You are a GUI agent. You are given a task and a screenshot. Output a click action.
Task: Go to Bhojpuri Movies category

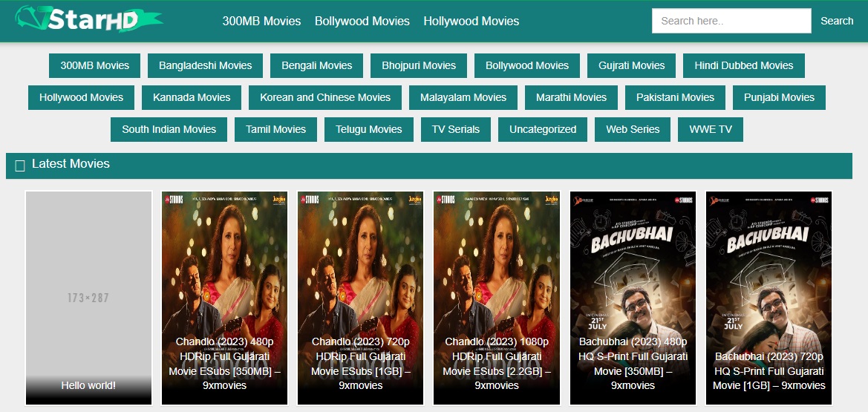(419, 65)
